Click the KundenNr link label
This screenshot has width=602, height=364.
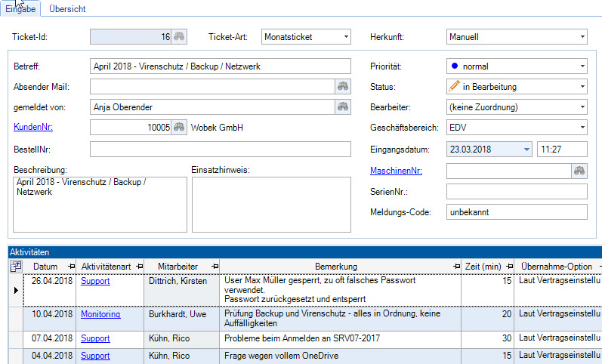(x=32, y=128)
